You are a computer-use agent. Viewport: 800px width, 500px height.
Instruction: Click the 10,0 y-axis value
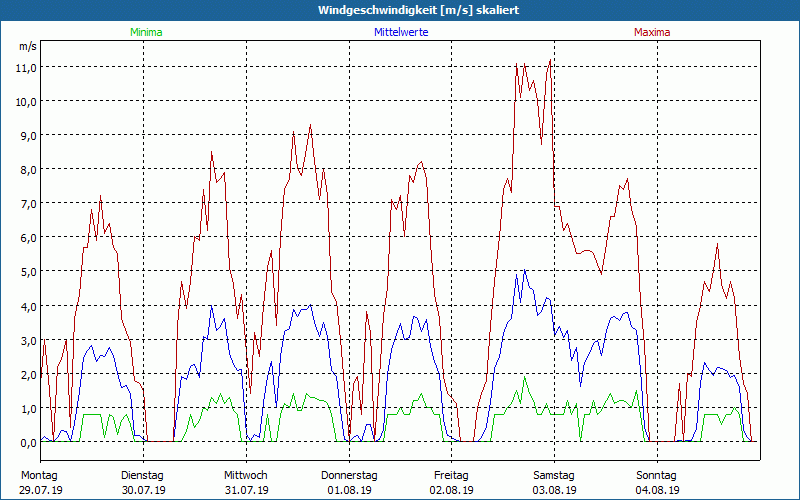pos(27,102)
